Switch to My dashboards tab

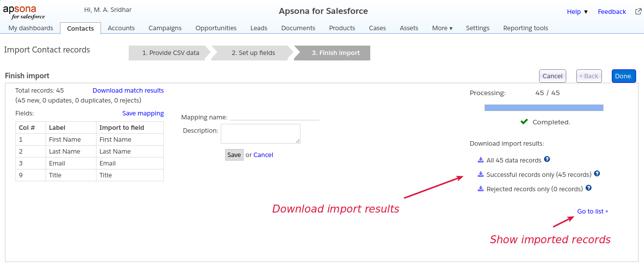[x=31, y=28]
